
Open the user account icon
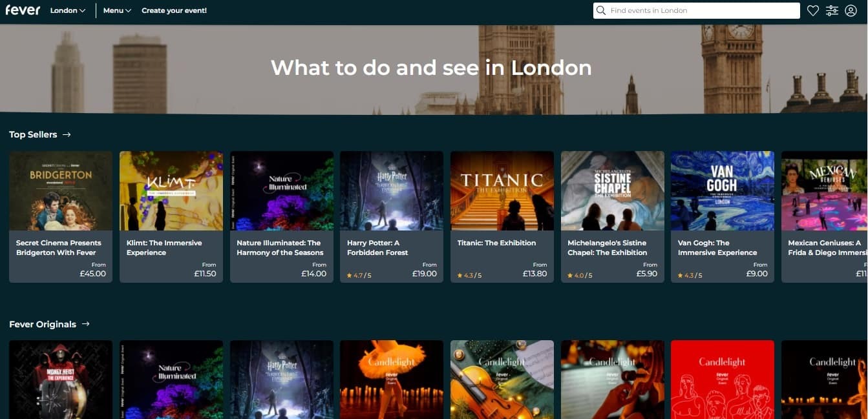coord(851,10)
